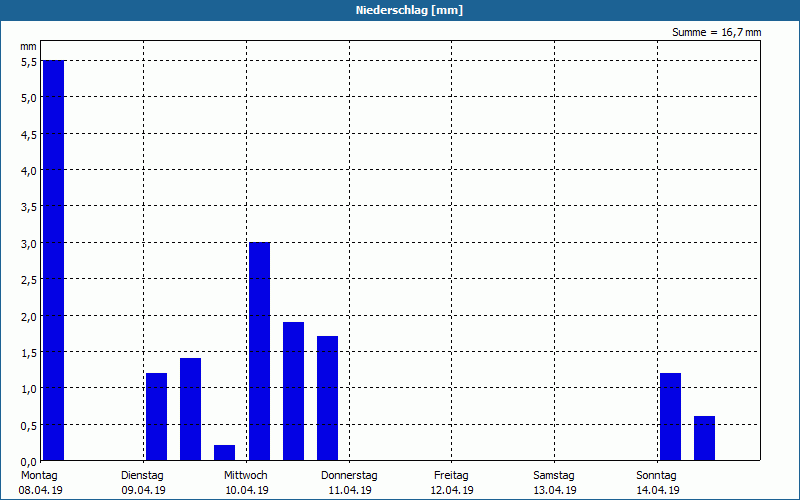Select the 3,5 y-axis label
Screen dimensions: 800x500
(29, 207)
